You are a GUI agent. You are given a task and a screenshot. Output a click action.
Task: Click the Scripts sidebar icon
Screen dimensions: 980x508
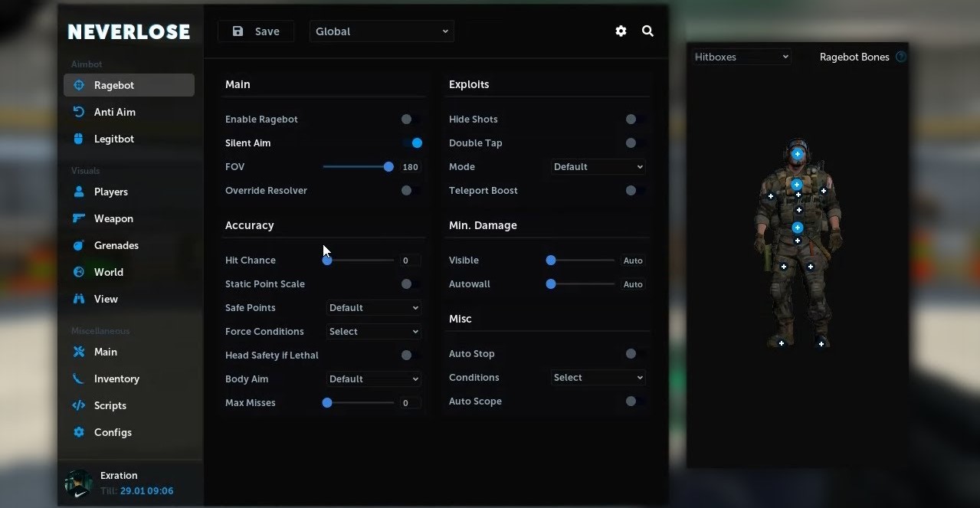(x=80, y=405)
